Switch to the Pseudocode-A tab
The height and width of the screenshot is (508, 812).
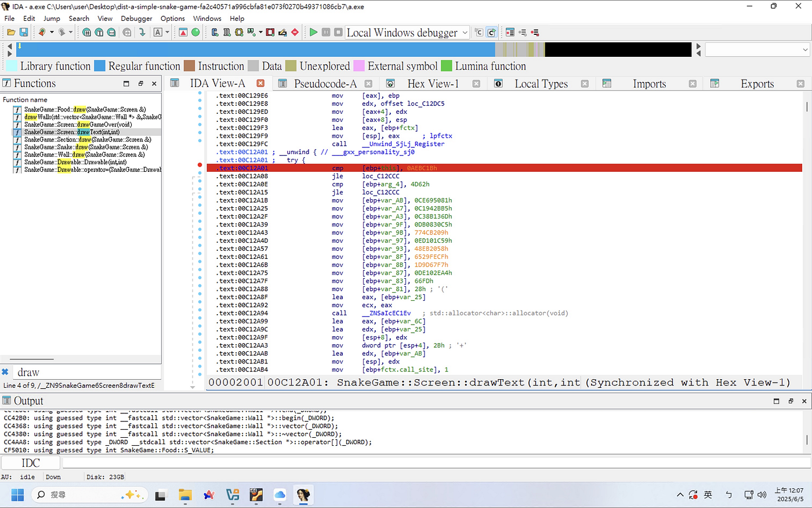(x=325, y=84)
